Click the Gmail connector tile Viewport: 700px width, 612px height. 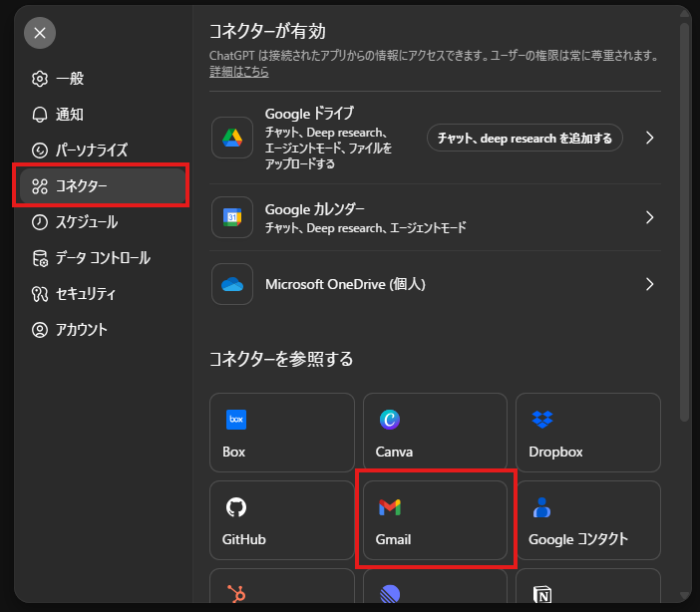tap(435, 520)
